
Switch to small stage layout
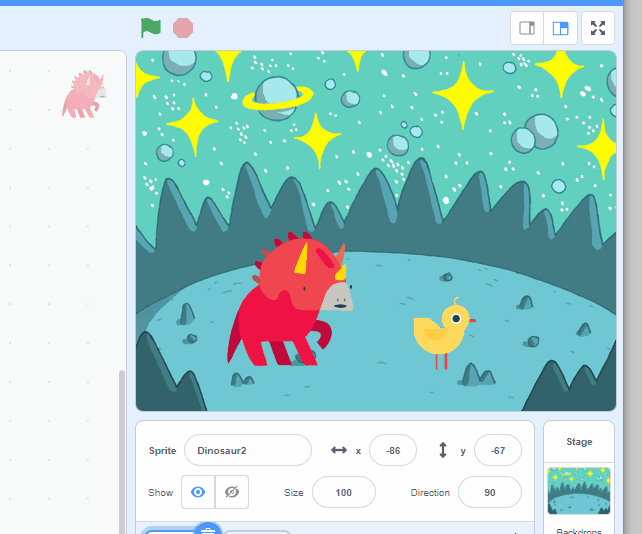coord(527,28)
